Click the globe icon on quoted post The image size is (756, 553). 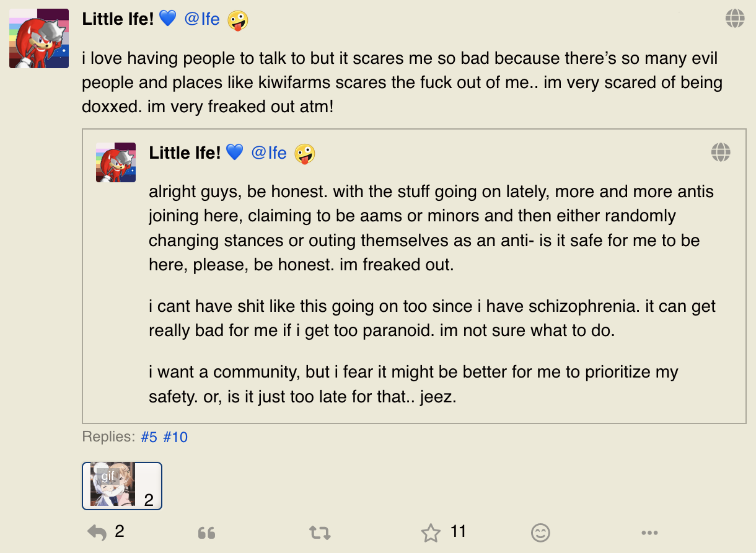(721, 152)
